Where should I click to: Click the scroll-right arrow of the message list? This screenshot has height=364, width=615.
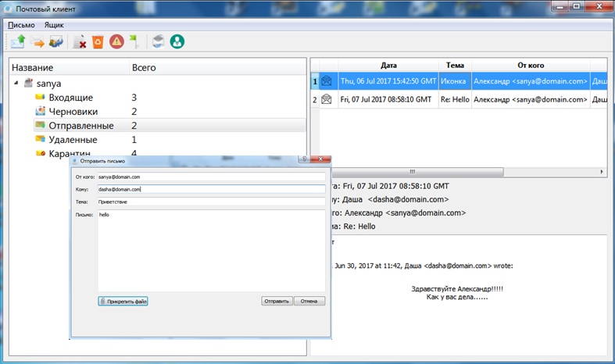coord(602,172)
